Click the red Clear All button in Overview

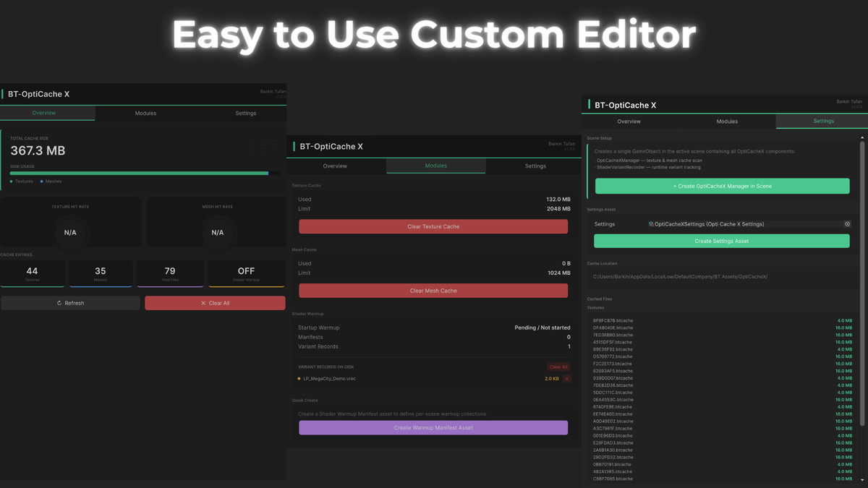[x=215, y=303]
